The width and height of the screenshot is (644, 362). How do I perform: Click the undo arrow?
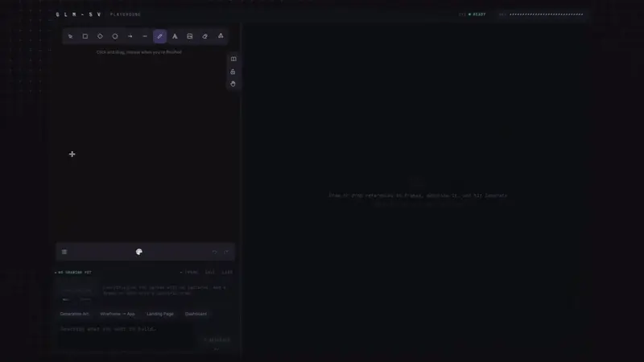(x=214, y=252)
